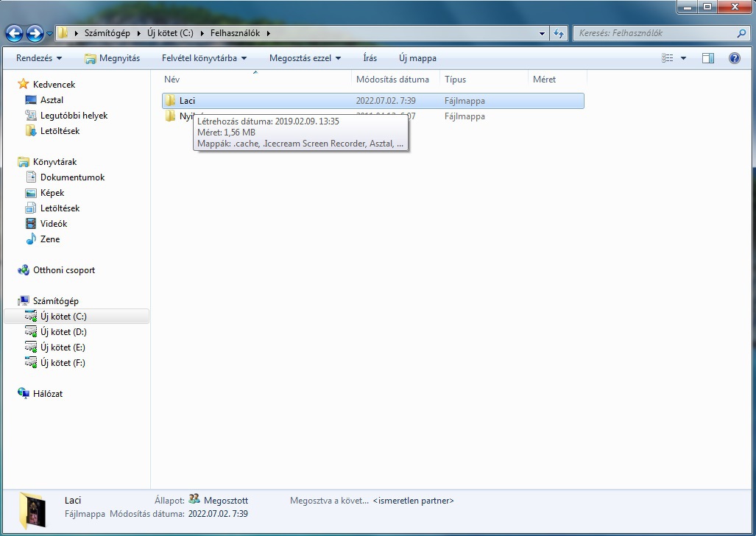The height and width of the screenshot is (536, 756).
Task: Open the Képek library
Action: tap(52, 192)
